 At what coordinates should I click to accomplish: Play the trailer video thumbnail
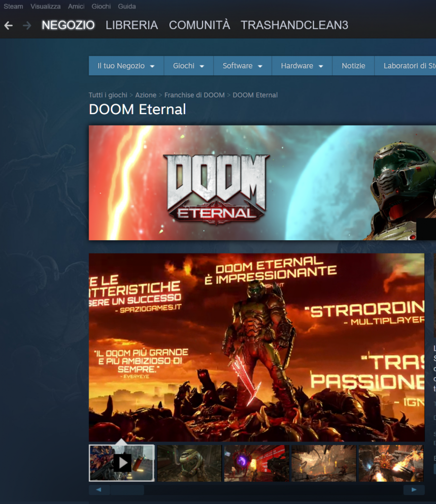pyautogui.click(x=122, y=463)
